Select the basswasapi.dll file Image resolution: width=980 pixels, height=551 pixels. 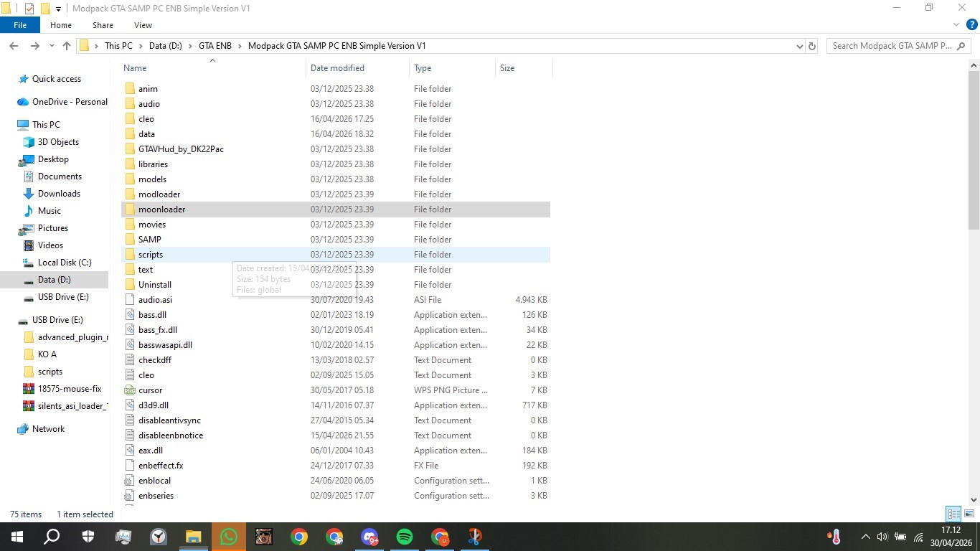click(165, 345)
